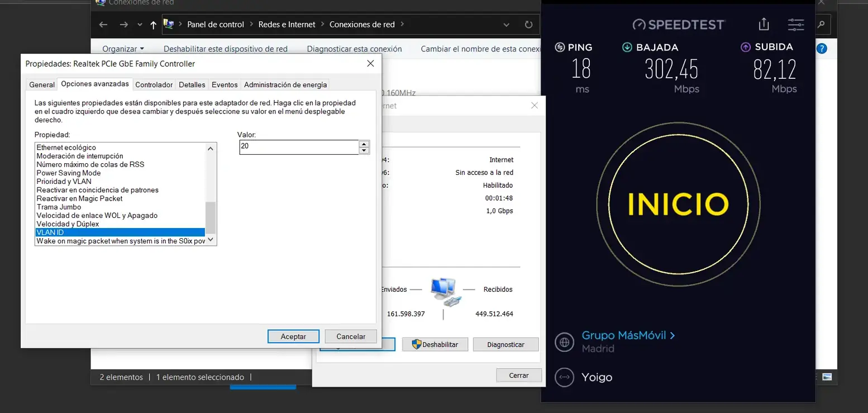Click the globe icon beside Grupo MásMóvil

click(565, 342)
